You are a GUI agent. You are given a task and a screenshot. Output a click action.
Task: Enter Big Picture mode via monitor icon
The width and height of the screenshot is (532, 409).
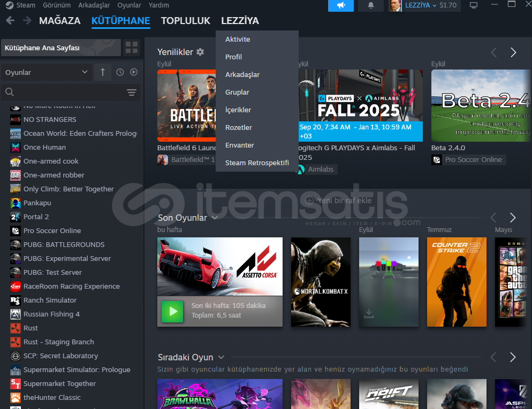473,5
